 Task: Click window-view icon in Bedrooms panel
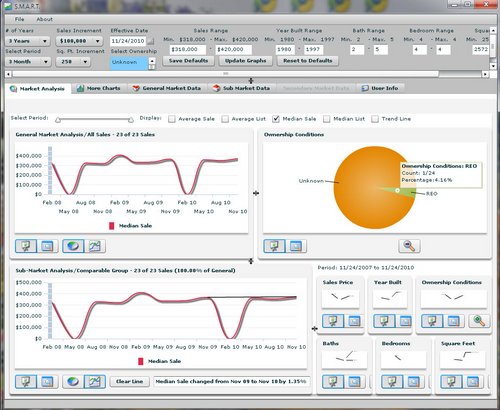(x=413, y=381)
